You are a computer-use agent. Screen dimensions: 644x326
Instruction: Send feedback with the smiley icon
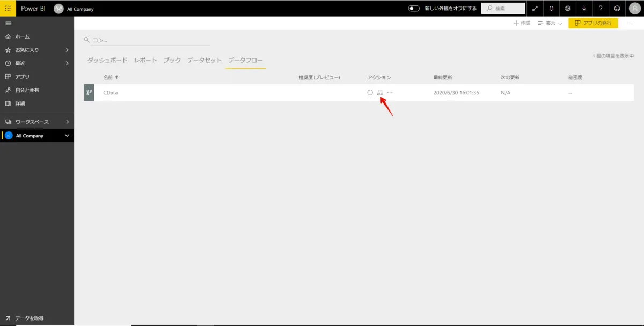[617, 8]
